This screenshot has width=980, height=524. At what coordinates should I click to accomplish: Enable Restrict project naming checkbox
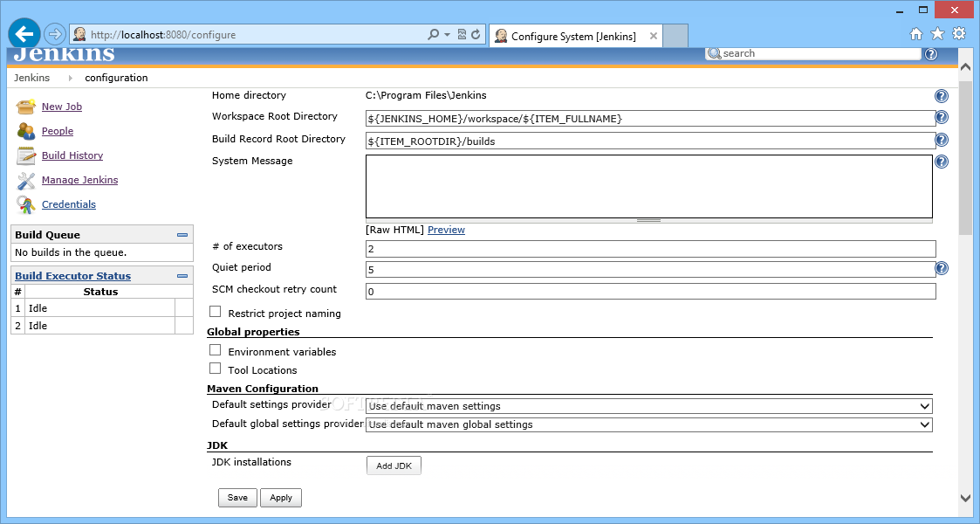[215, 312]
